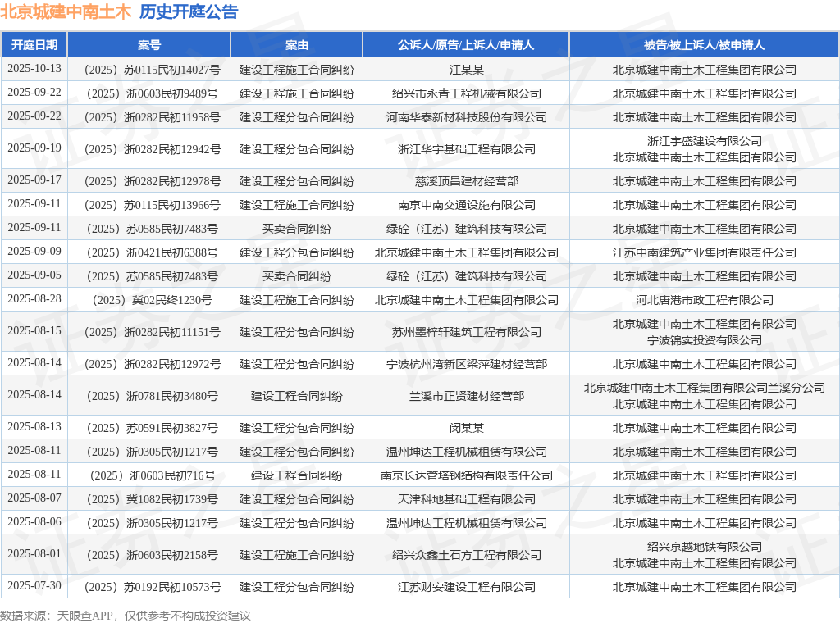Select date 2025-08-15
This screenshot has height=623, width=840.
34,331
